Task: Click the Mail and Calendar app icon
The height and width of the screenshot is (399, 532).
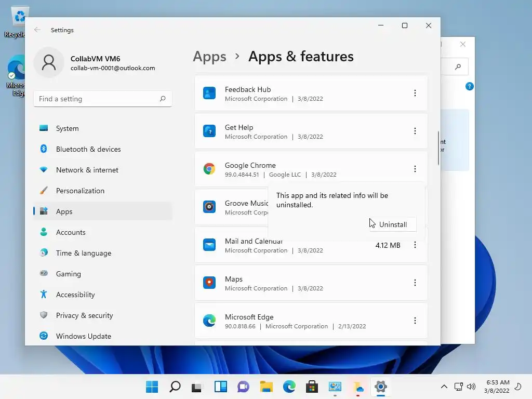Action: pyautogui.click(x=209, y=245)
